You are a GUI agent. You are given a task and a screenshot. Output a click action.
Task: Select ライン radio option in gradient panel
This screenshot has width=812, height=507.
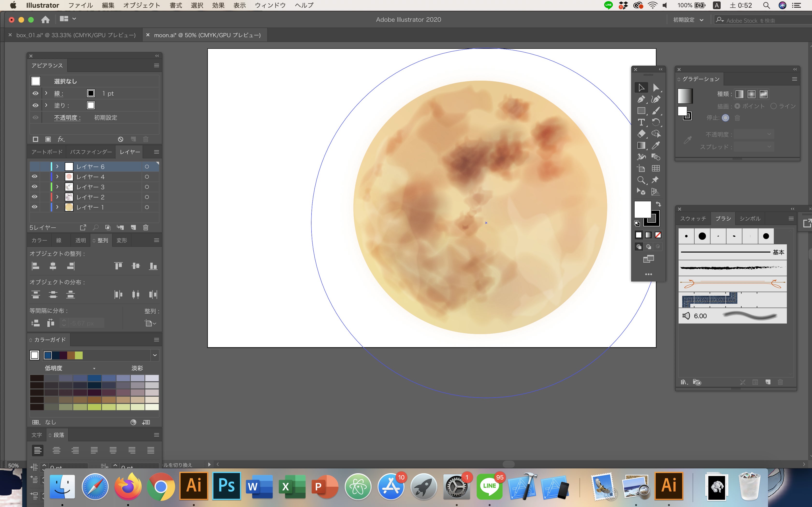coord(774,106)
